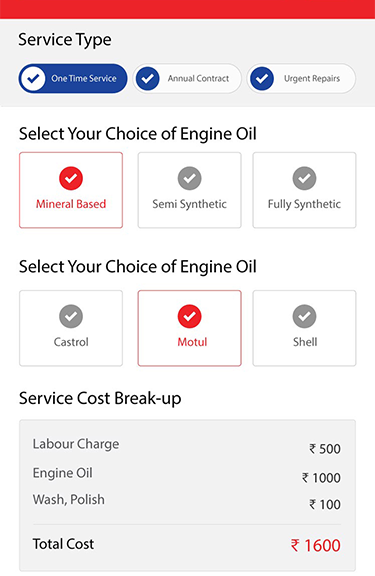Choose the Castrol brand card
This screenshot has width=375, height=576.
pyautogui.click(x=71, y=328)
